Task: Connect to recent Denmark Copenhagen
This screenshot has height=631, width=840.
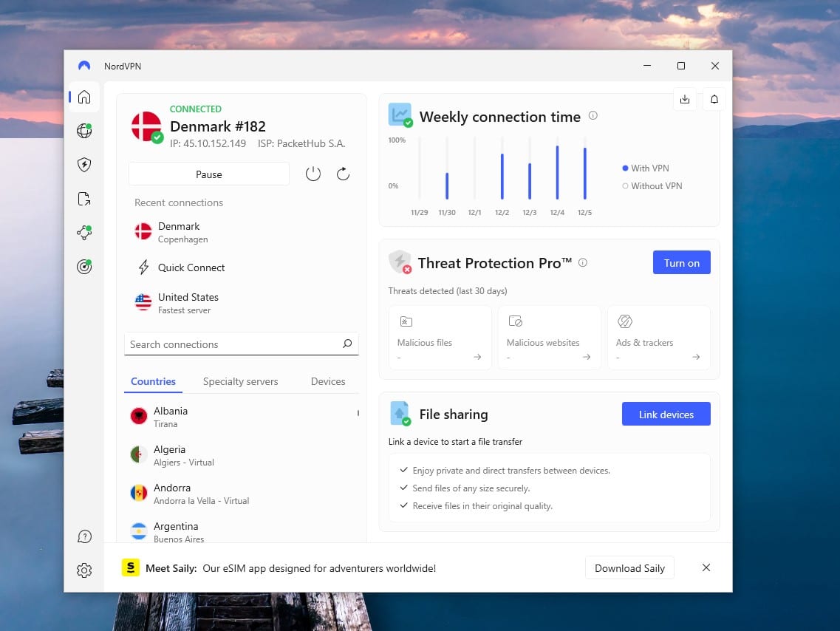Action: pyautogui.click(x=241, y=233)
